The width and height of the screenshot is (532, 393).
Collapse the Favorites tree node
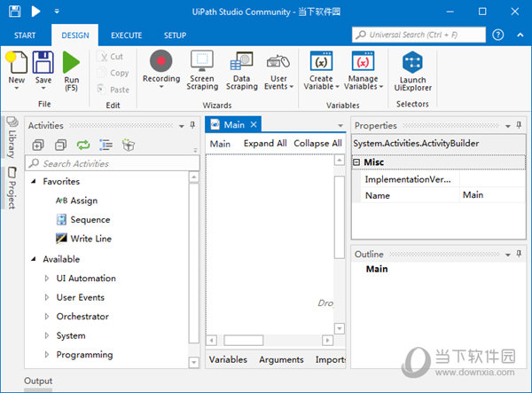point(34,182)
